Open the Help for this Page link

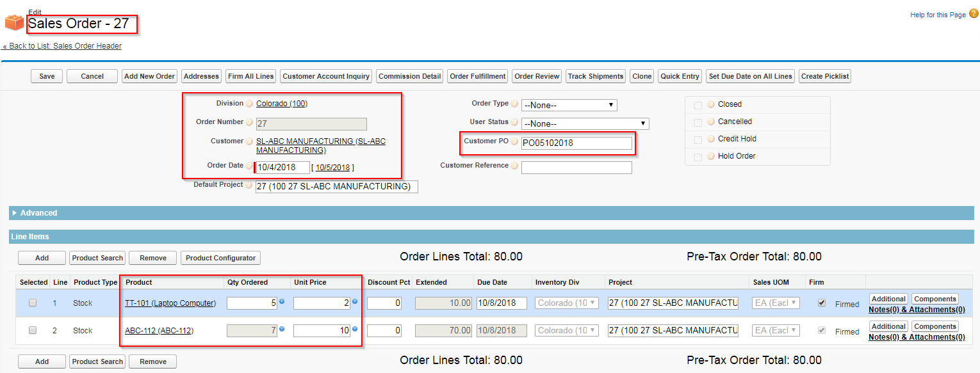tap(938, 15)
